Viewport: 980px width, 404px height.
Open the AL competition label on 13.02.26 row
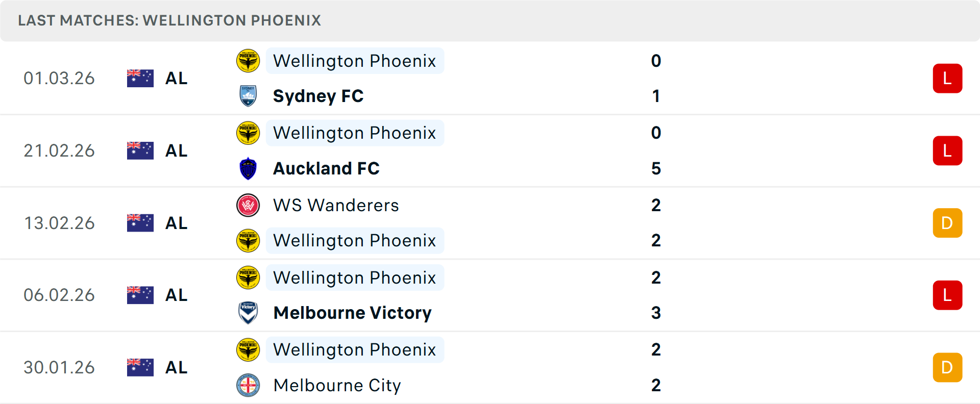(x=176, y=223)
